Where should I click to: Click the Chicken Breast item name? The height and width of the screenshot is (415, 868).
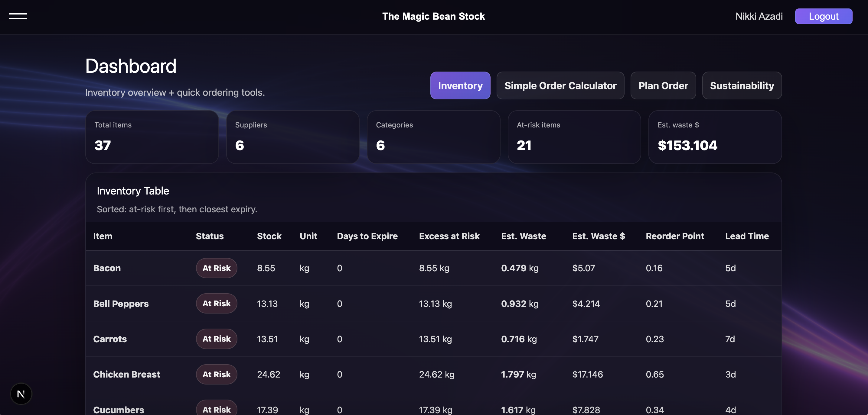(x=126, y=374)
